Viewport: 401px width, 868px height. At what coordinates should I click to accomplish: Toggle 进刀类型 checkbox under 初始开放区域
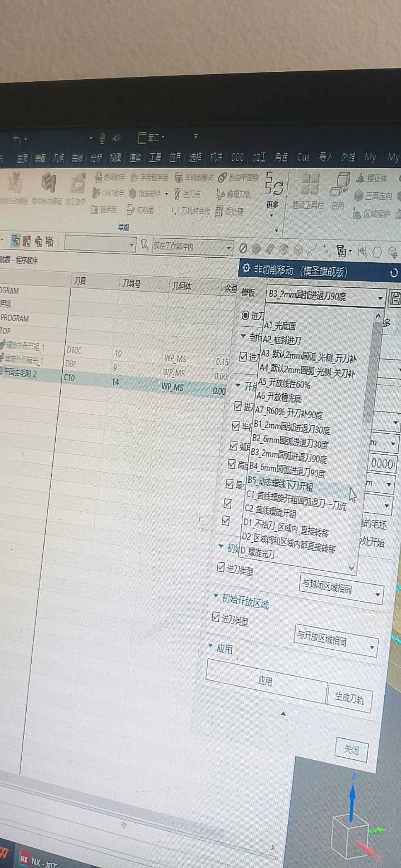pos(215,617)
